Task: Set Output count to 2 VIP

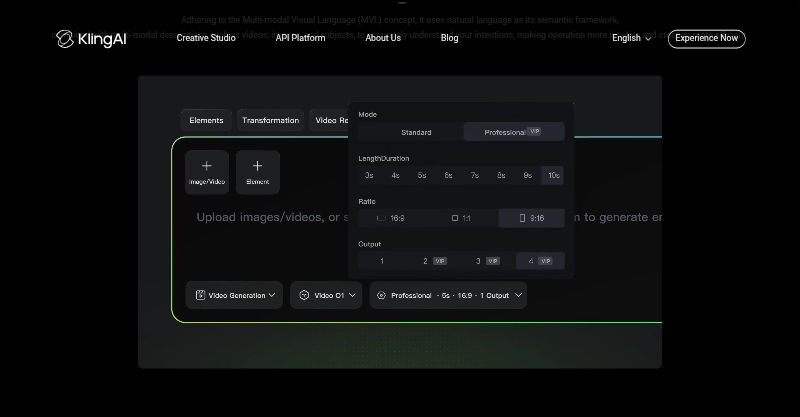Action: 435,261
